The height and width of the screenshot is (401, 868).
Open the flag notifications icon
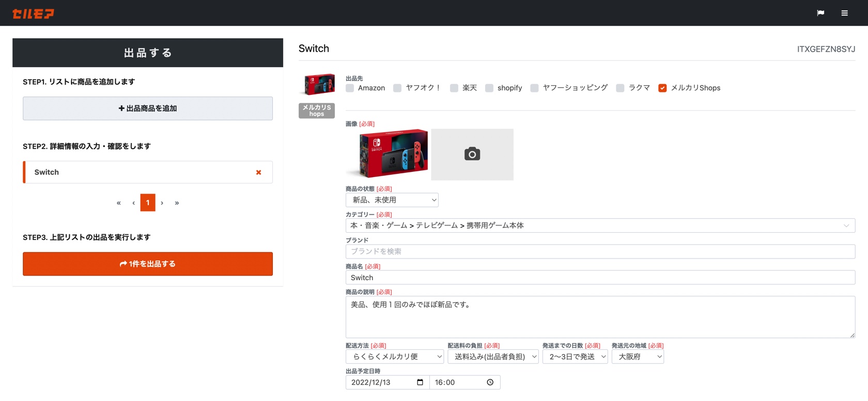pyautogui.click(x=820, y=13)
